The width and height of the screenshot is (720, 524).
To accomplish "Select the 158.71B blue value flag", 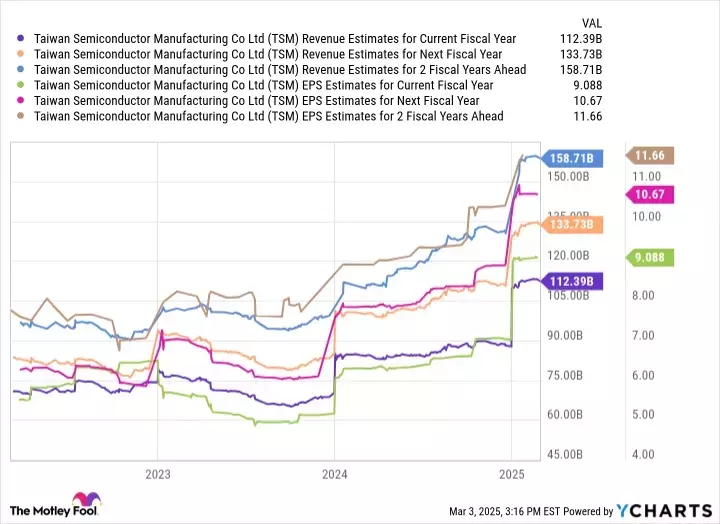I will click(x=572, y=158).
